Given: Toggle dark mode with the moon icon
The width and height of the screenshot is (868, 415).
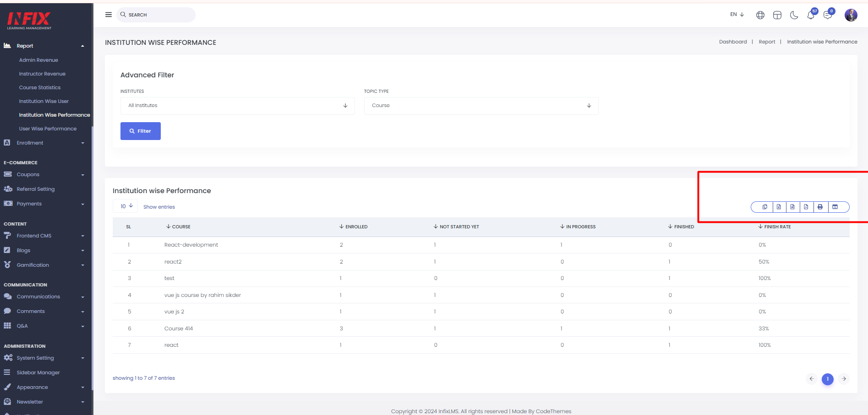Looking at the screenshot, I should tap(794, 15).
